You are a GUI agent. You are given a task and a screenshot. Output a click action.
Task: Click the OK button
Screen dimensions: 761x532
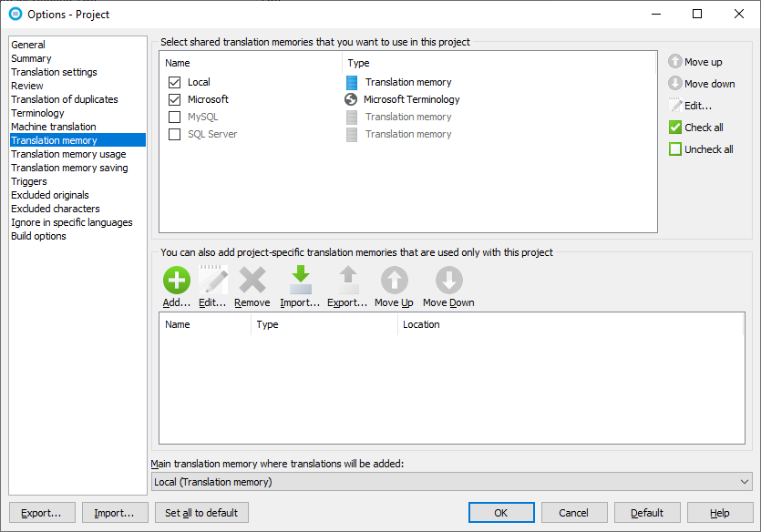point(500,513)
